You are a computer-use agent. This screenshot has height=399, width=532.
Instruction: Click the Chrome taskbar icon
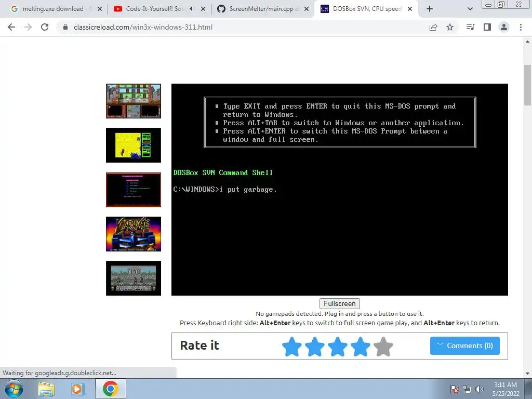pos(111,389)
